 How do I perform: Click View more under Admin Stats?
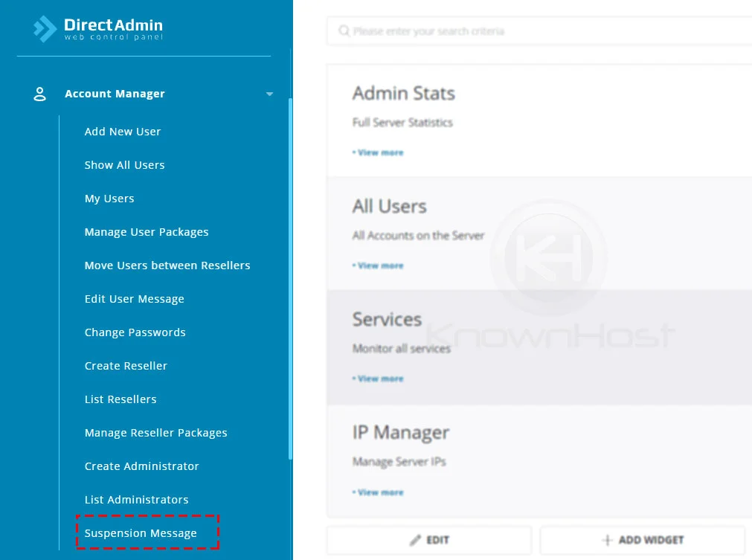379,152
